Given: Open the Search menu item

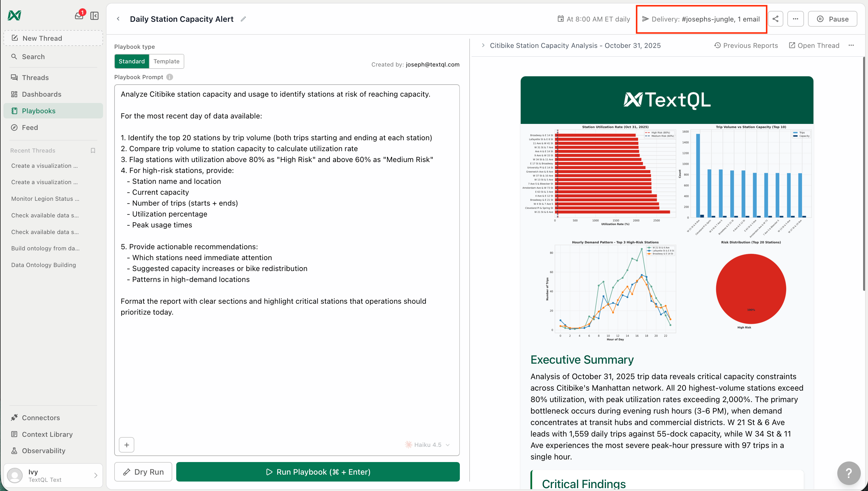Looking at the screenshot, I should click(53, 57).
